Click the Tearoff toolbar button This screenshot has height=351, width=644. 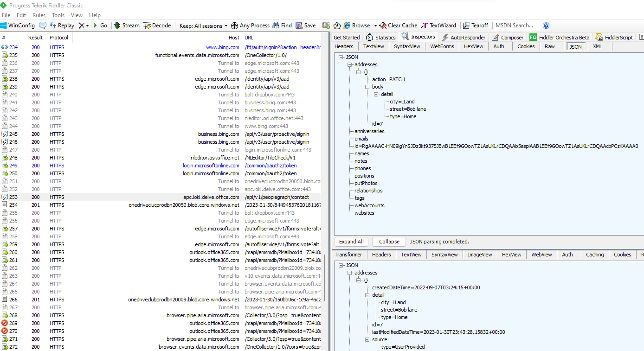point(476,26)
